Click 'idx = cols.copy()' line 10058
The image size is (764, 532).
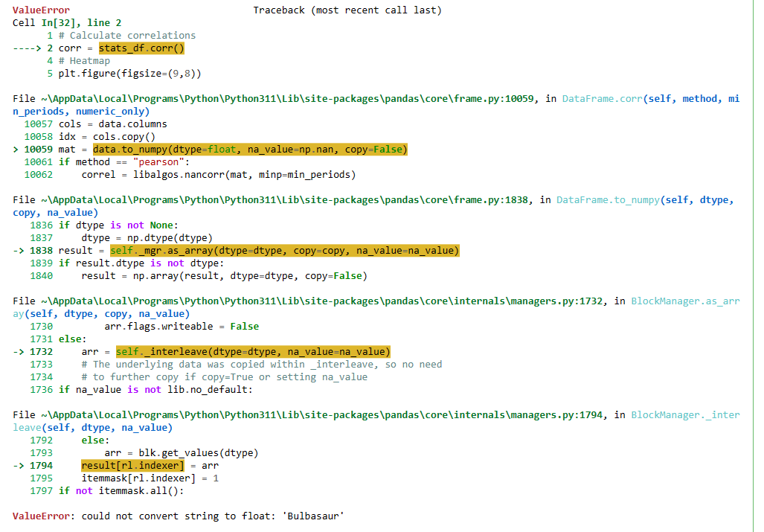tap(107, 137)
